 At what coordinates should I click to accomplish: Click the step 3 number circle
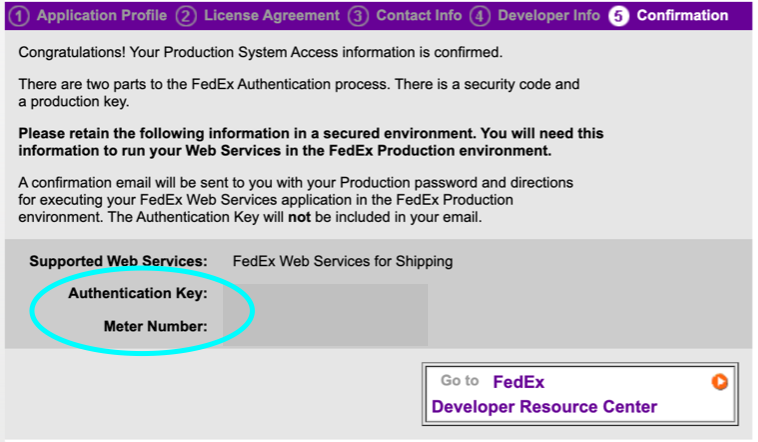(x=359, y=16)
